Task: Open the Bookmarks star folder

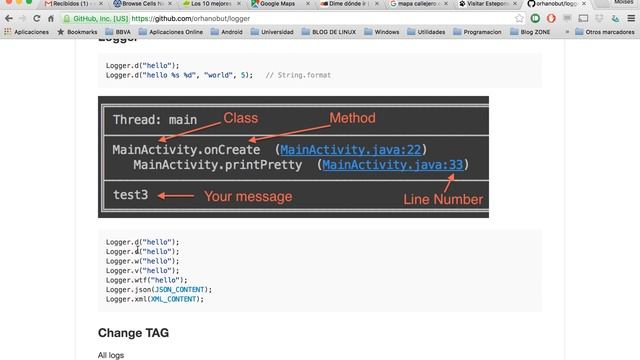Action: coord(77,32)
